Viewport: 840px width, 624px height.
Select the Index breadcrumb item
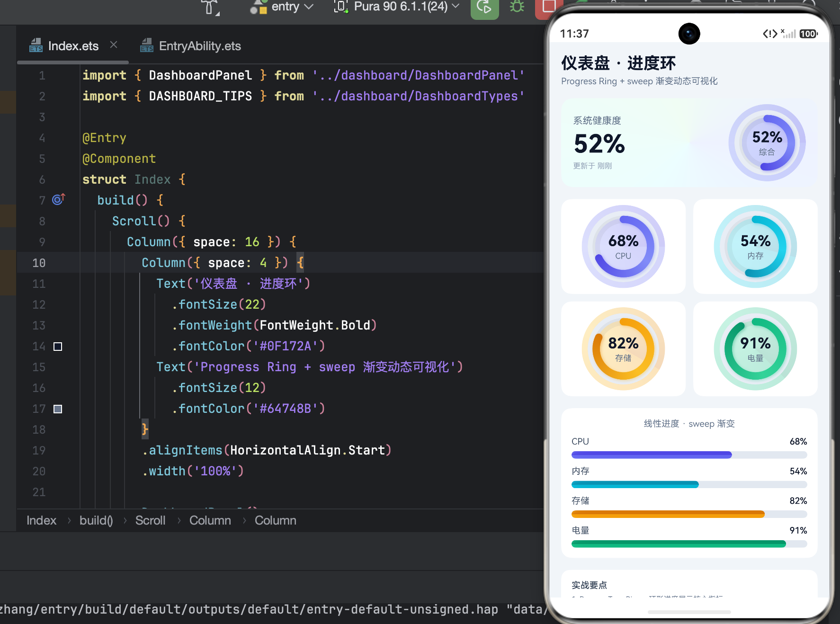pyautogui.click(x=41, y=520)
